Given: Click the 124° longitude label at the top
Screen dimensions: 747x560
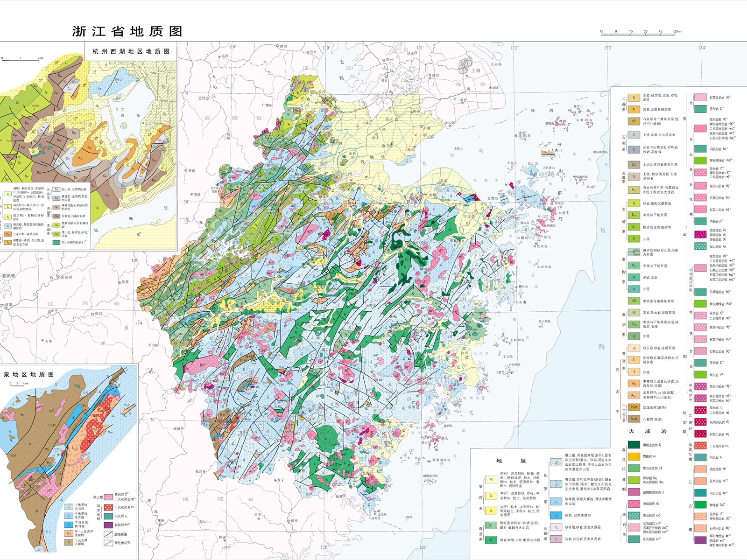Looking at the screenshot, I should coord(702,48).
